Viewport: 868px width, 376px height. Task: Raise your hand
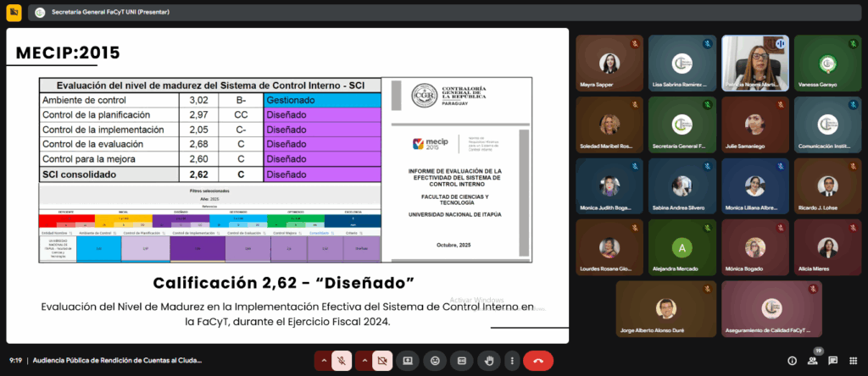tap(489, 361)
